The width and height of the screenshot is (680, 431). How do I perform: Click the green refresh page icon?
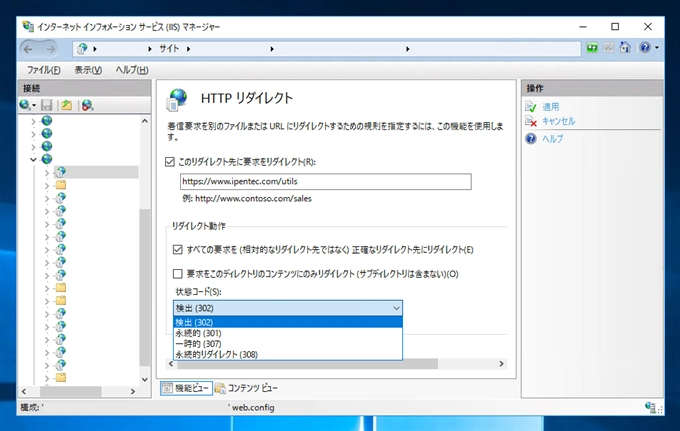pyautogui.click(x=592, y=48)
